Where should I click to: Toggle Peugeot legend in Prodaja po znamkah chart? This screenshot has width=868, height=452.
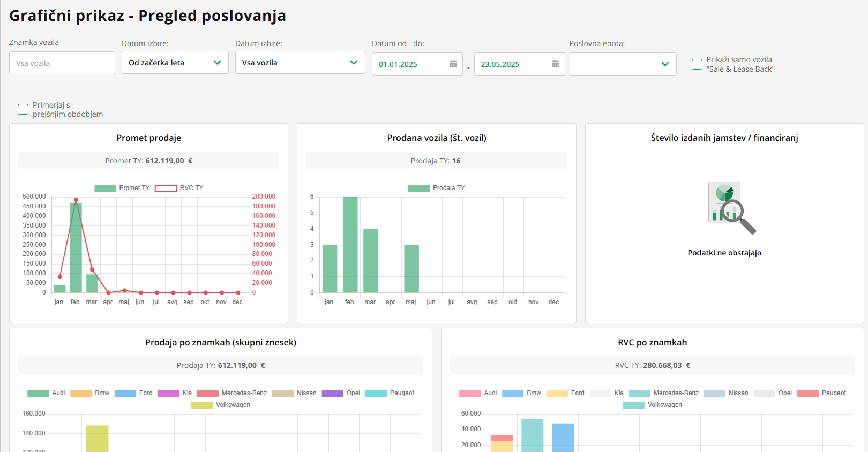click(390, 393)
